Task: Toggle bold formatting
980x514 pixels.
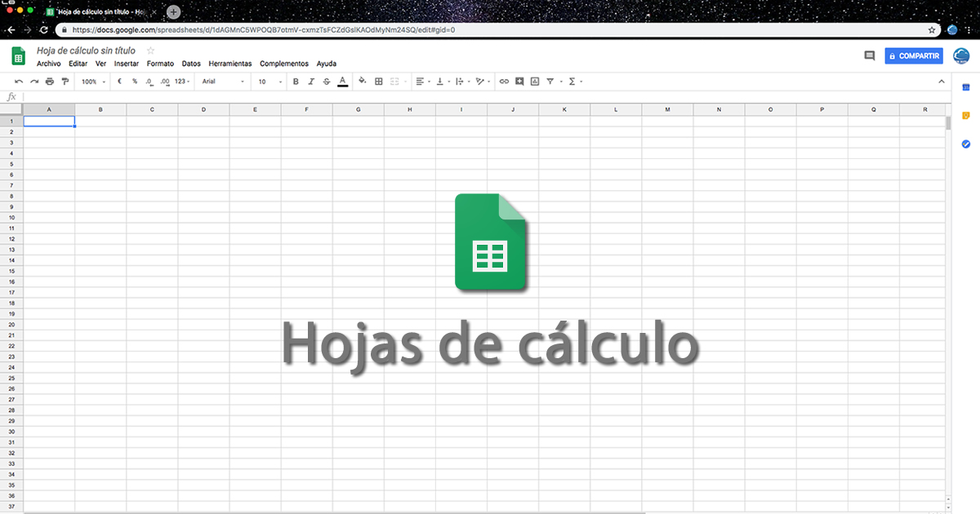Action: pyautogui.click(x=296, y=82)
